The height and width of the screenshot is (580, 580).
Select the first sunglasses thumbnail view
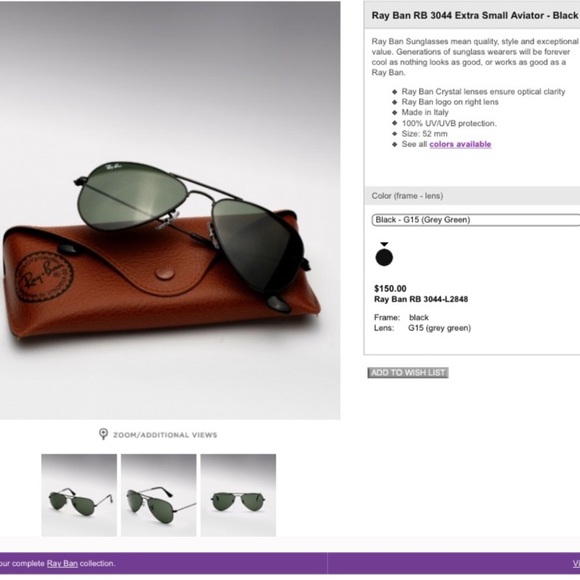(x=79, y=495)
